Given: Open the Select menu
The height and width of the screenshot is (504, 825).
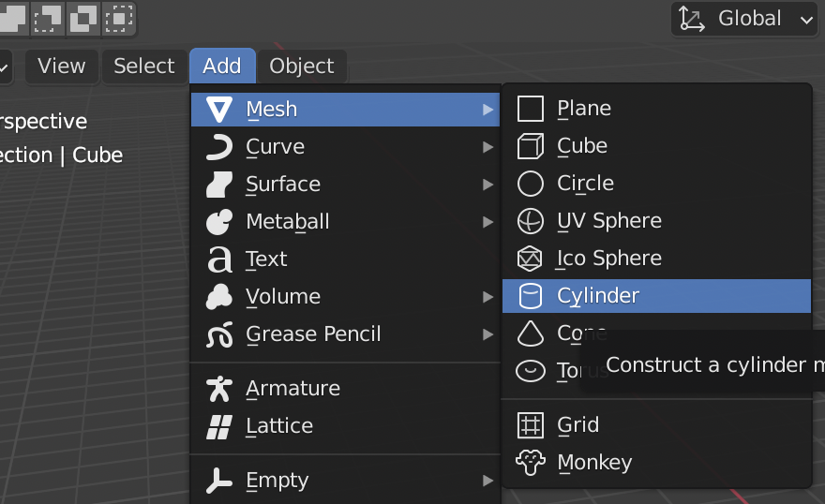Looking at the screenshot, I should [x=144, y=67].
